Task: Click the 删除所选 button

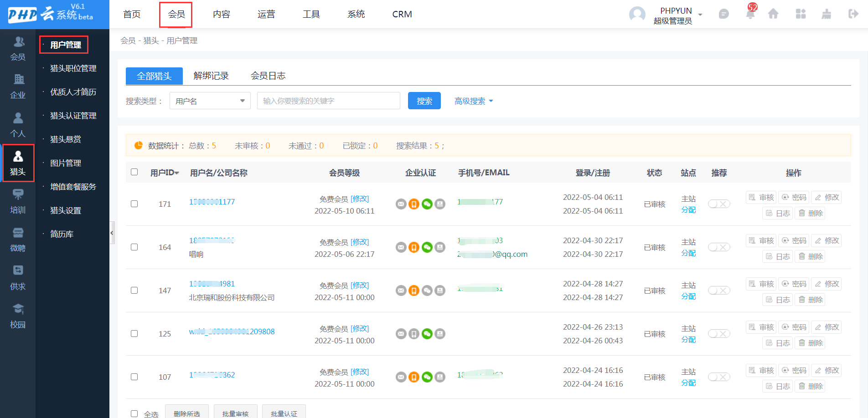Action: 186,412
